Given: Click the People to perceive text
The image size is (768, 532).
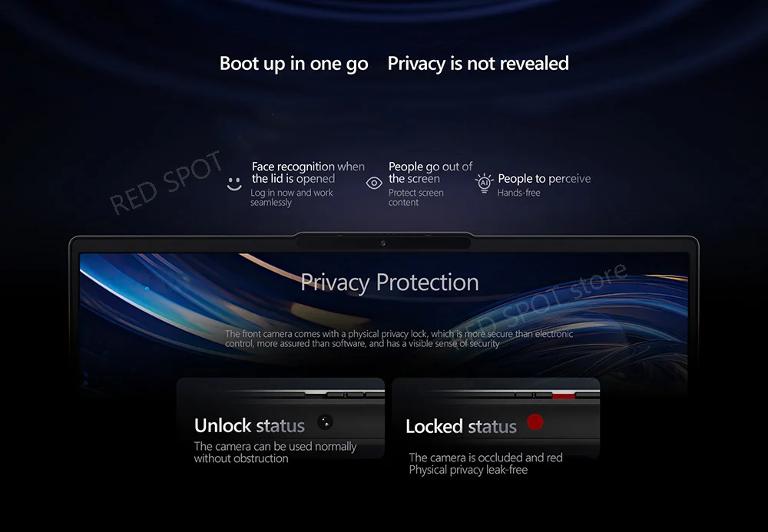Looking at the screenshot, I should click(x=545, y=179).
